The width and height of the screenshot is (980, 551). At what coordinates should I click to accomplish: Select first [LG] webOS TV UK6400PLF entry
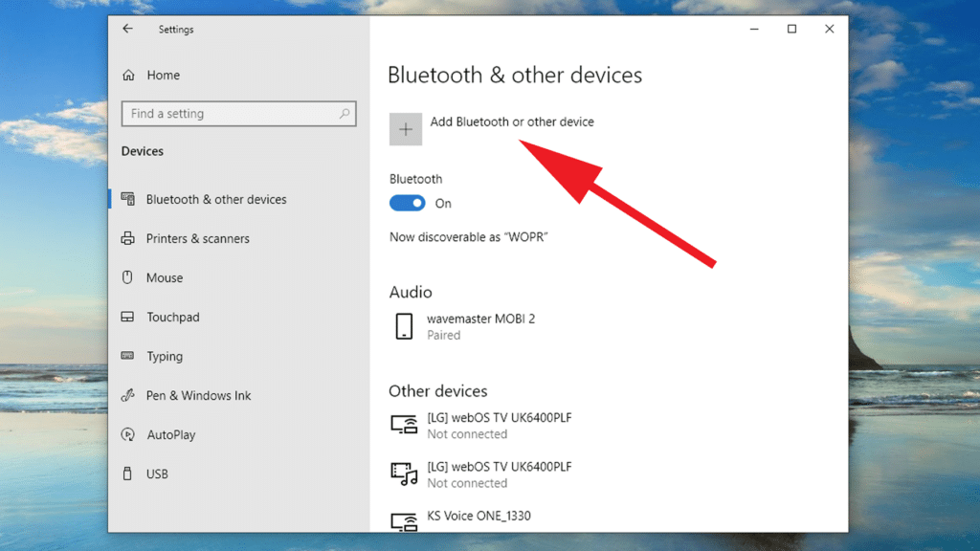coord(500,418)
